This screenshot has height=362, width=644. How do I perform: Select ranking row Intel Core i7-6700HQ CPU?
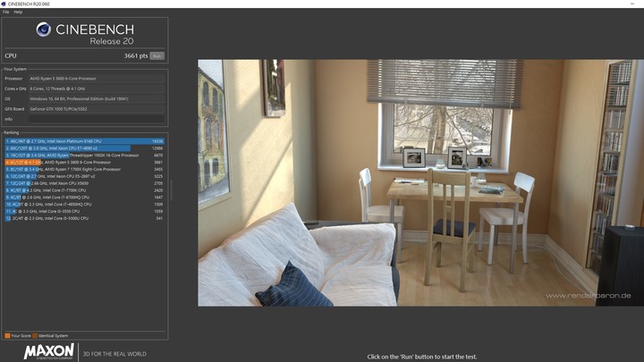(x=84, y=198)
